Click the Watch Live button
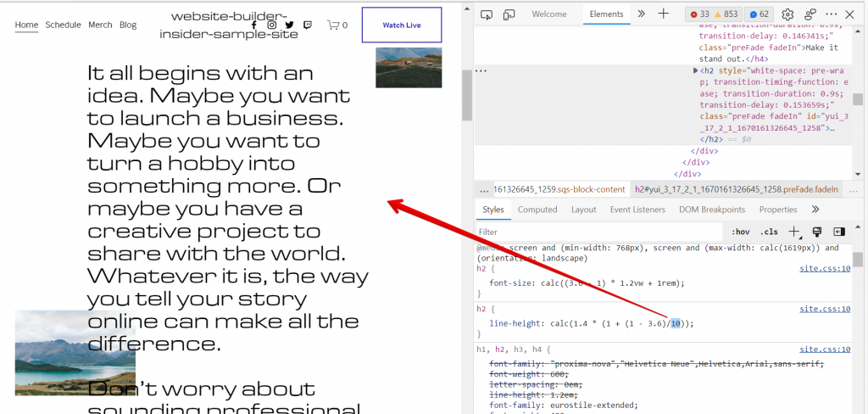This screenshot has width=868, height=414. coord(401,25)
